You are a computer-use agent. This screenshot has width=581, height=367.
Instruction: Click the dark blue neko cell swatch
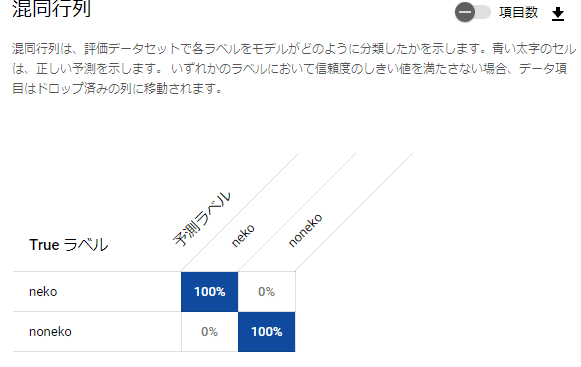[209, 292]
